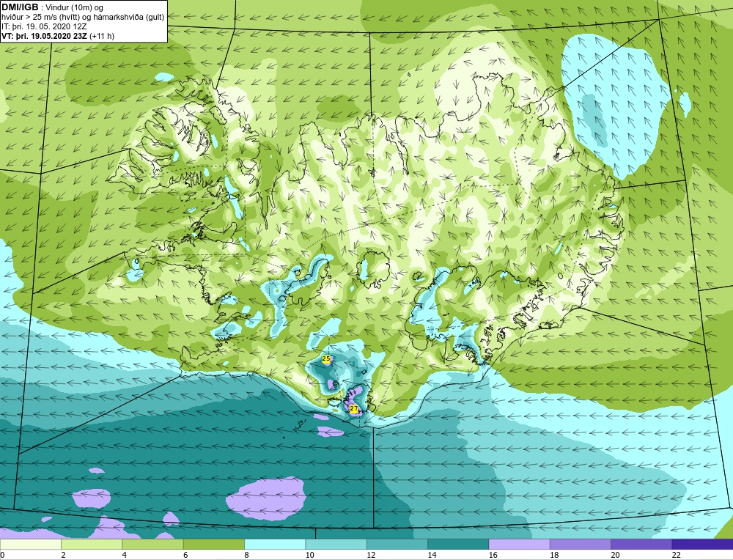Click the legend value 2
733x560 pixels.
[63, 555]
